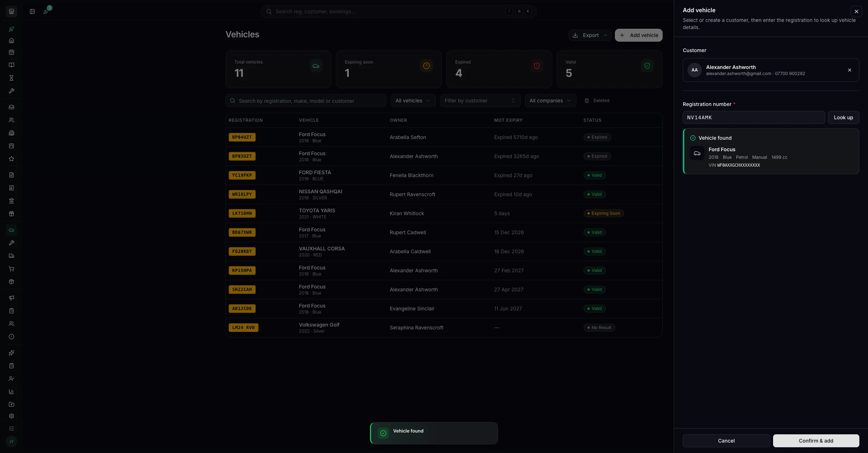Open the document page icon in sidebar

[x=12, y=175]
